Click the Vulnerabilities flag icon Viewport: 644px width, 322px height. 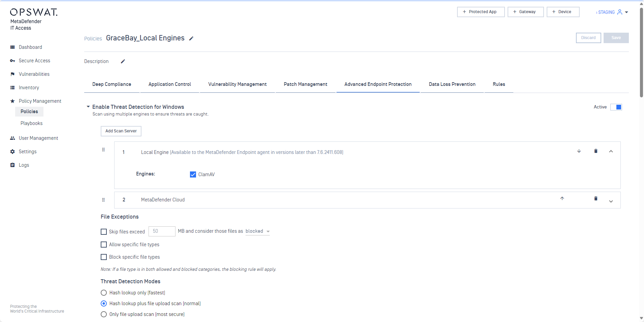tap(12, 74)
